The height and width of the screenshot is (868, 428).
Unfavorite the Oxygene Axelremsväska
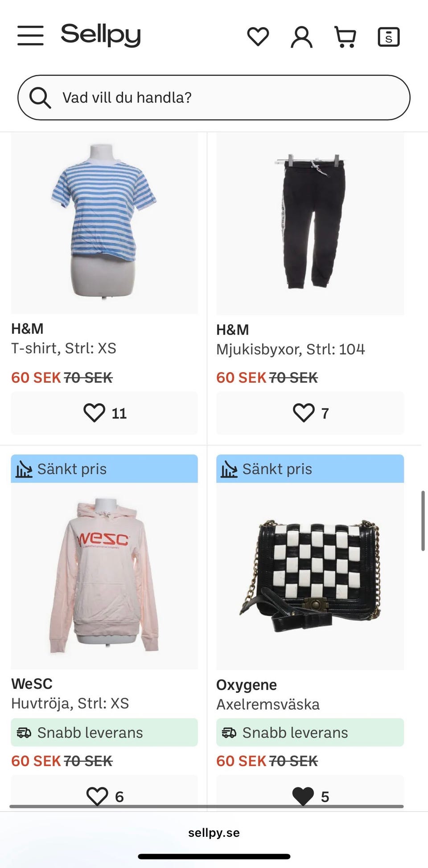[x=310, y=796]
